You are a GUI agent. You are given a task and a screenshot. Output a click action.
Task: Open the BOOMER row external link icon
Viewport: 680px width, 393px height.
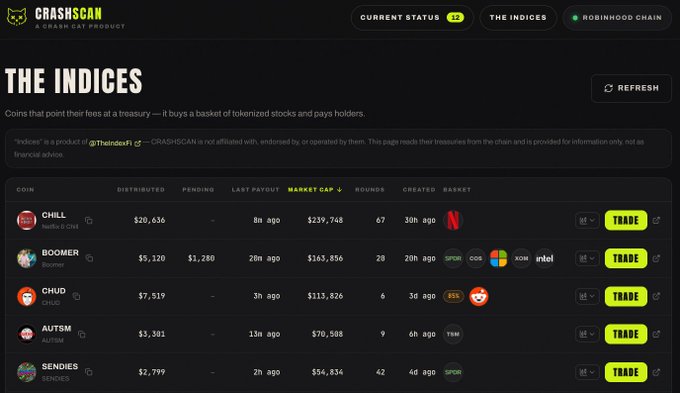(656, 258)
